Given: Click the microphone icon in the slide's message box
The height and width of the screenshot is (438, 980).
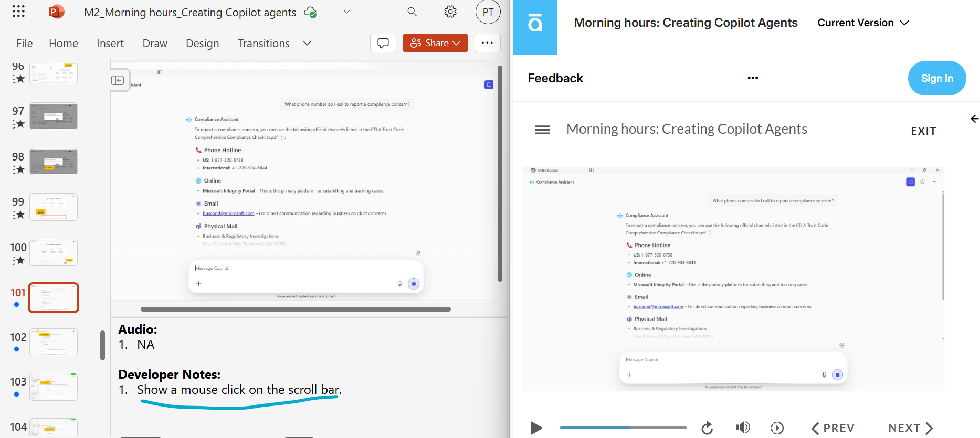Looking at the screenshot, I should [400, 284].
